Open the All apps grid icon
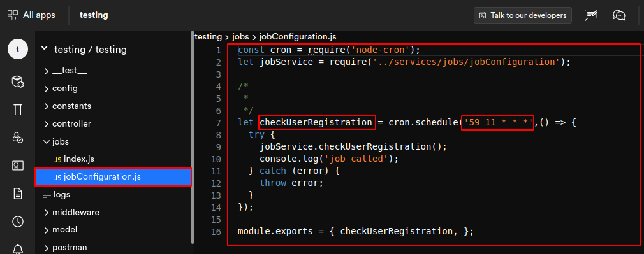Image resolution: width=644 pixels, height=254 pixels. pos(12,15)
